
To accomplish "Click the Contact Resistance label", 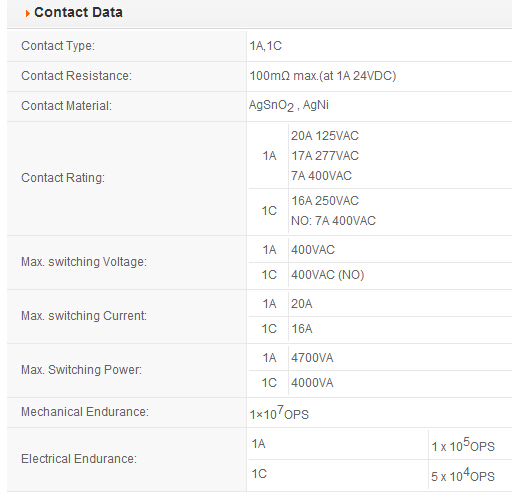I will 76,76.
